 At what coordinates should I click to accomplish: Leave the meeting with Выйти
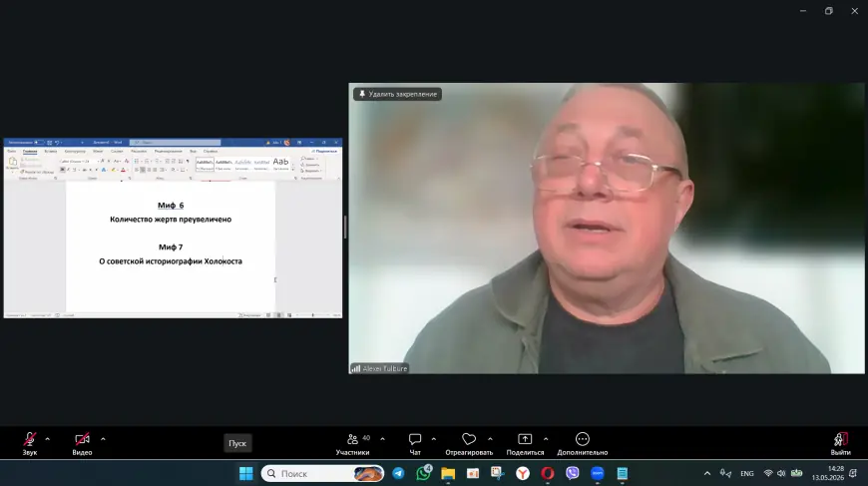840,444
